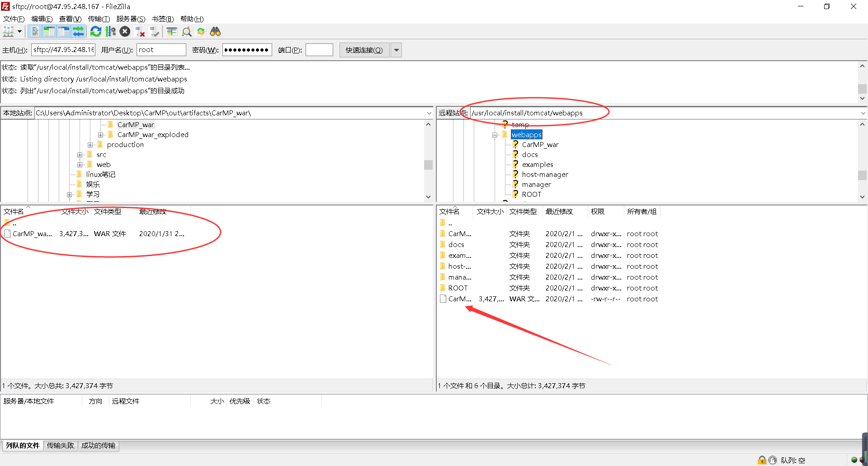Click the 快速连接 button

point(364,50)
